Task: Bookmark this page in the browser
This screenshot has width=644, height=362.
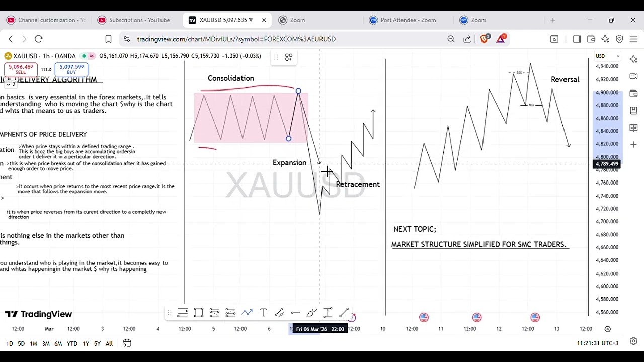Action: tap(108, 39)
